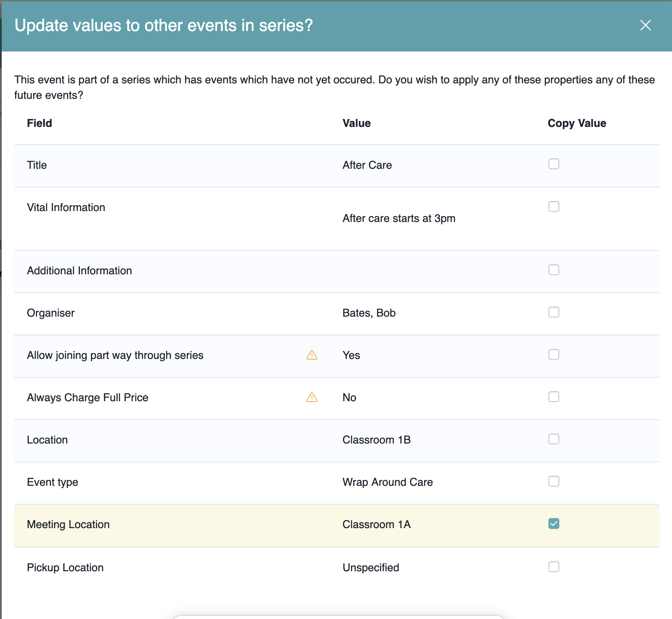
Task: Check the Additional Information copy checkbox
Action: (x=553, y=270)
